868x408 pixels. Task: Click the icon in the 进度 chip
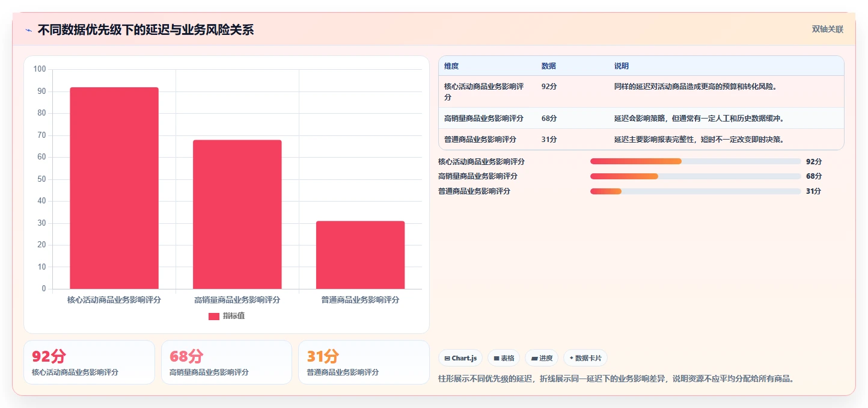click(x=534, y=359)
